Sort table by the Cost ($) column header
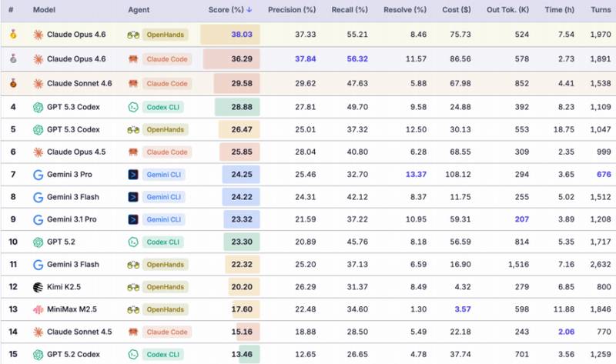Image resolution: width=616 pixels, height=364 pixels. 455,10
